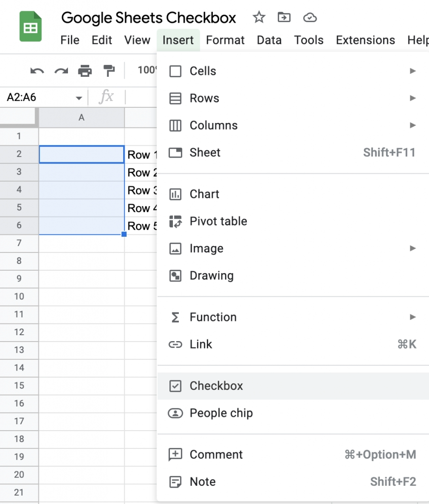Insert a Pivot table
The image size is (429, 504).
pyautogui.click(x=219, y=221)
